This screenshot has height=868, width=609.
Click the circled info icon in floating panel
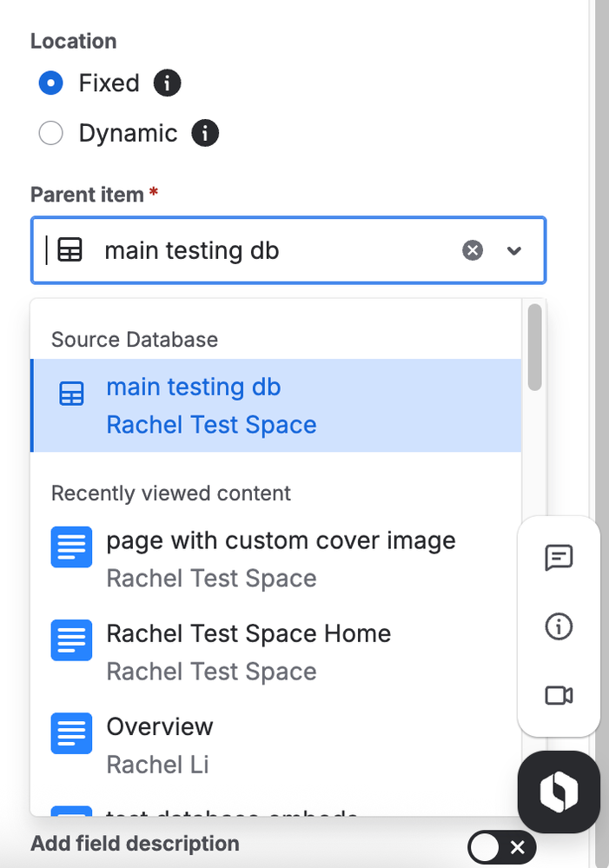[559, 626]
